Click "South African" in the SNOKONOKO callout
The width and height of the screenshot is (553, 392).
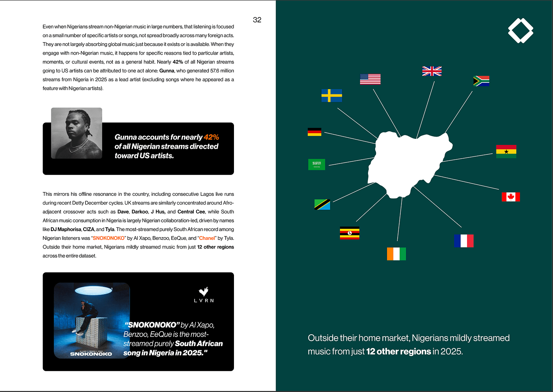click(x=199, y=343)
